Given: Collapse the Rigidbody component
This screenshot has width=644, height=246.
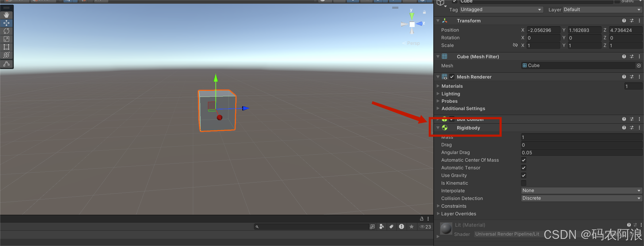Looking at the screenshot, I should [438, 128].
